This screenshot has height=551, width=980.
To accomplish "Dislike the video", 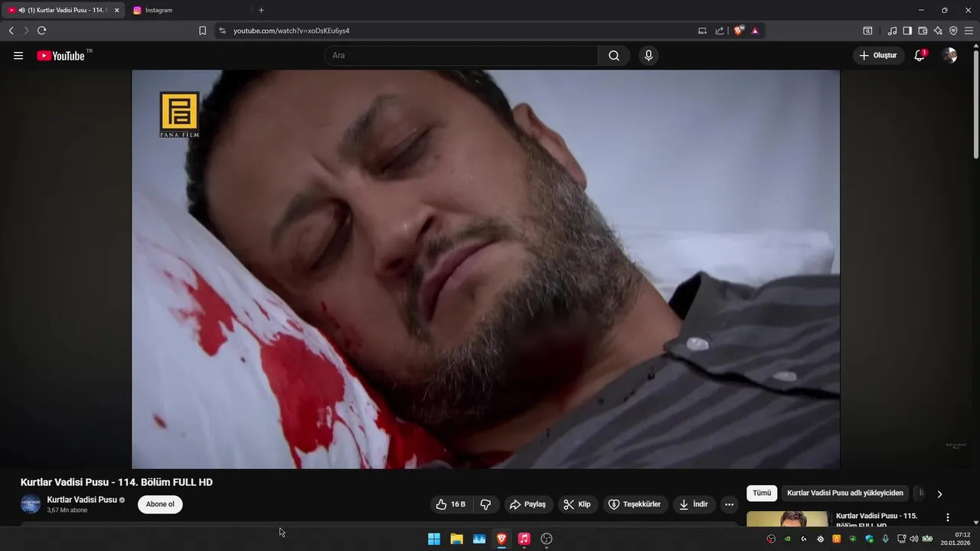I will (x=485, y=504).
